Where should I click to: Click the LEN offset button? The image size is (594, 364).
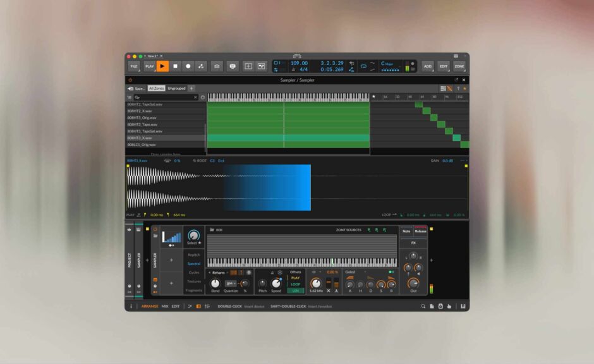click(296, 291)
